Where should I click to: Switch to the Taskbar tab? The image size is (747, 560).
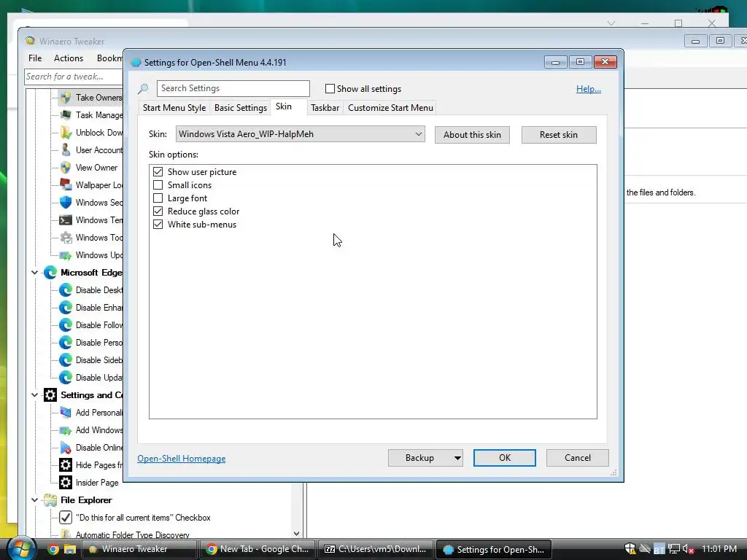(325, 108)
